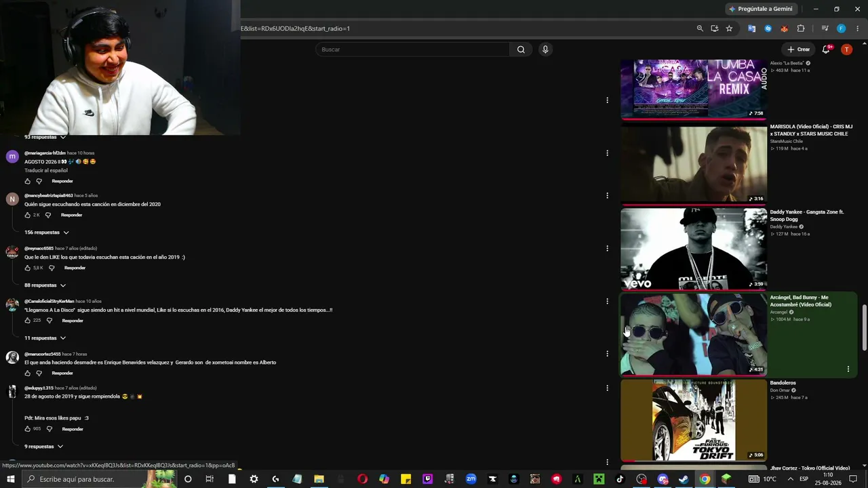Open the YouTube account avatar menu

tap(846, 49)
